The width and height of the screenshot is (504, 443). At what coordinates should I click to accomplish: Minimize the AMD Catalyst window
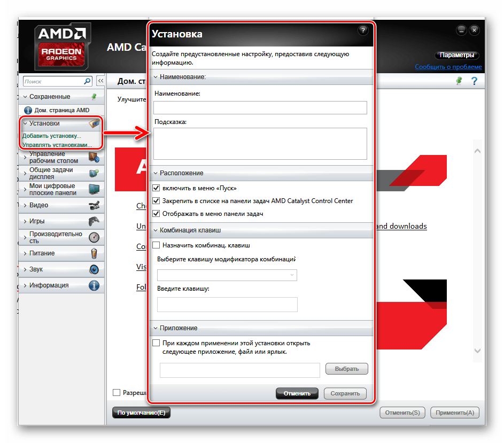pyautogui.click(x=461, y=30)
